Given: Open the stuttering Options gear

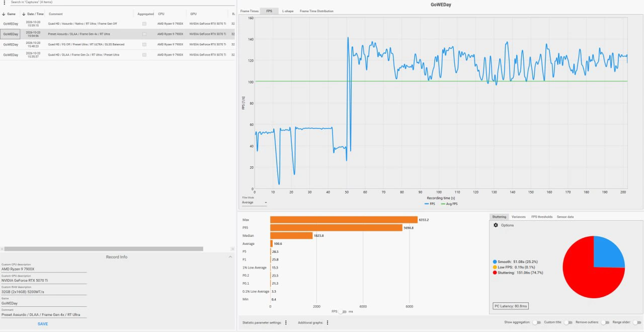Looking at the screenshot, I should tap(496, 225).
